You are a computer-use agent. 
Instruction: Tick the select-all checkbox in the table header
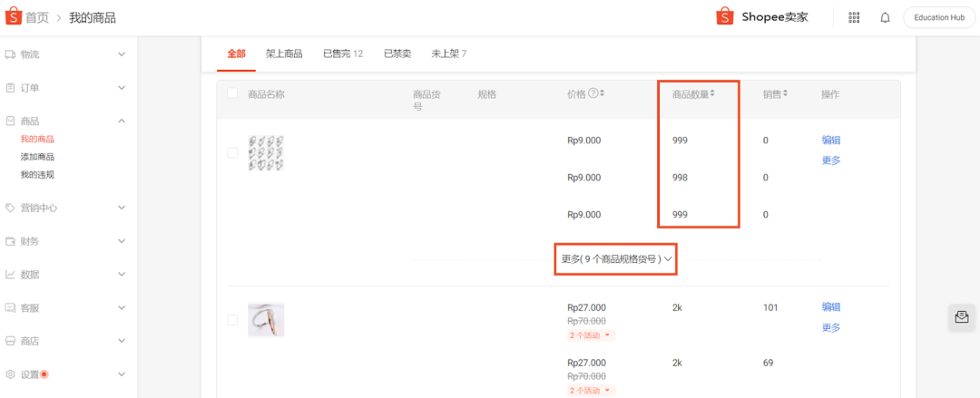pyautogui.click(x=232, y=93)
